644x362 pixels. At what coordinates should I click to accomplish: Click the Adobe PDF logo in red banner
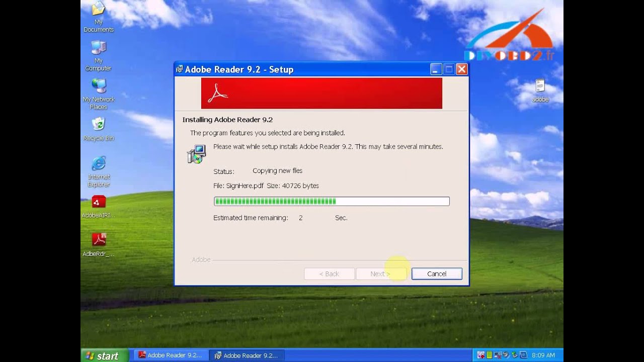click(x=218, y=93)
